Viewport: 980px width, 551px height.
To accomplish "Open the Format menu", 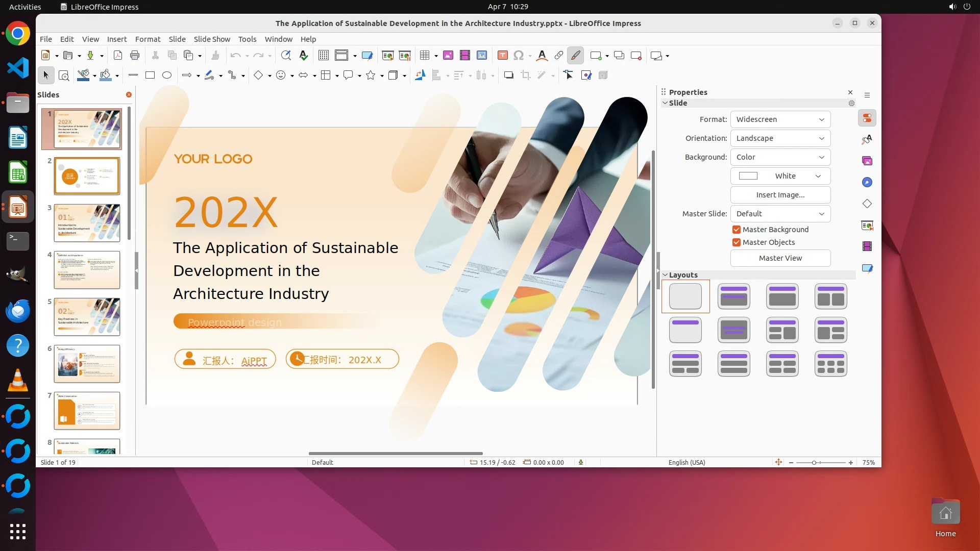I will (148, 39).
